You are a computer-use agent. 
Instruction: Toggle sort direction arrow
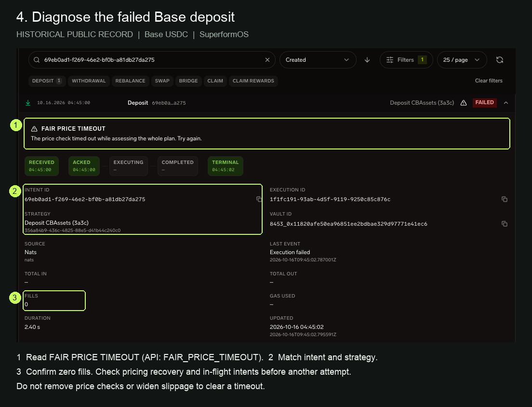367,60
